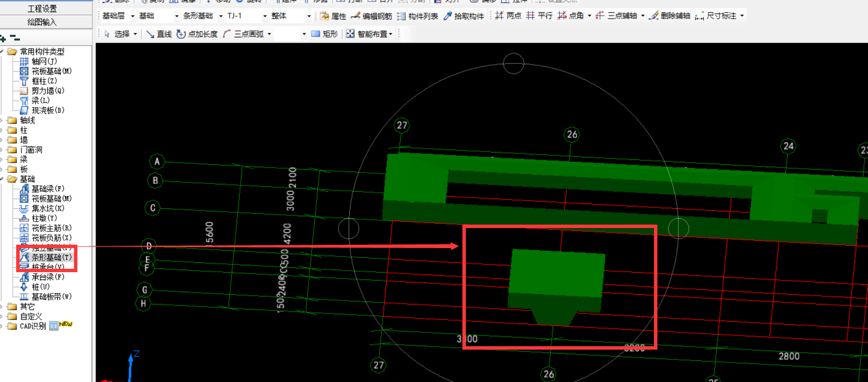
Task: Expand the 自定义 folder
Action: [x=2, y=316]
